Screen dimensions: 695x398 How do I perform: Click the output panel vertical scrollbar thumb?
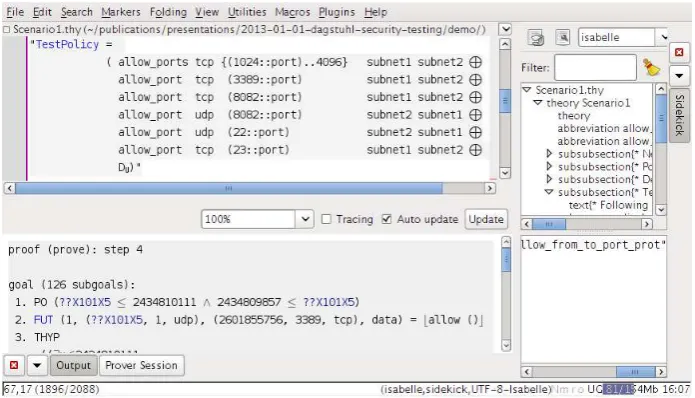click(x=506, y=260)
